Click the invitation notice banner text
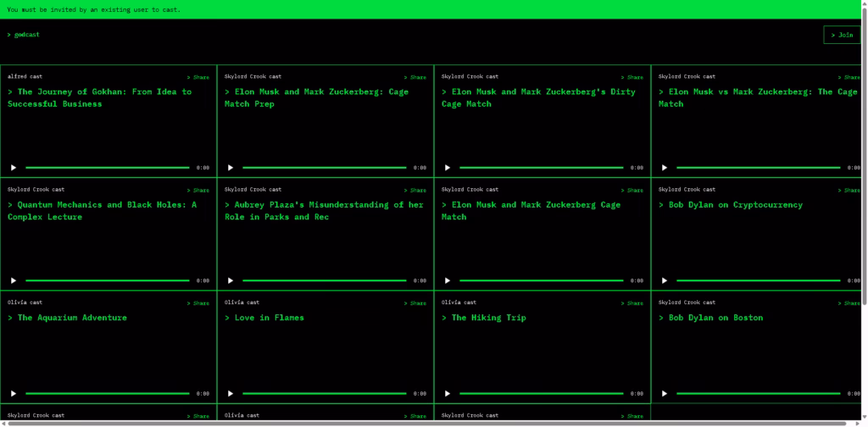Screen dimensions: 868x427 (93, 9)
